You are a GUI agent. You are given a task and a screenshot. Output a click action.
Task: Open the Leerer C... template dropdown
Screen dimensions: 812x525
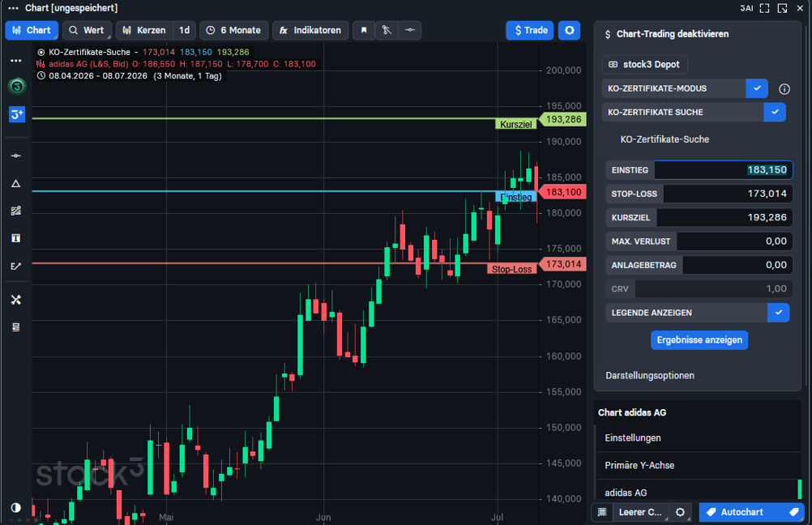click(640, 512)
